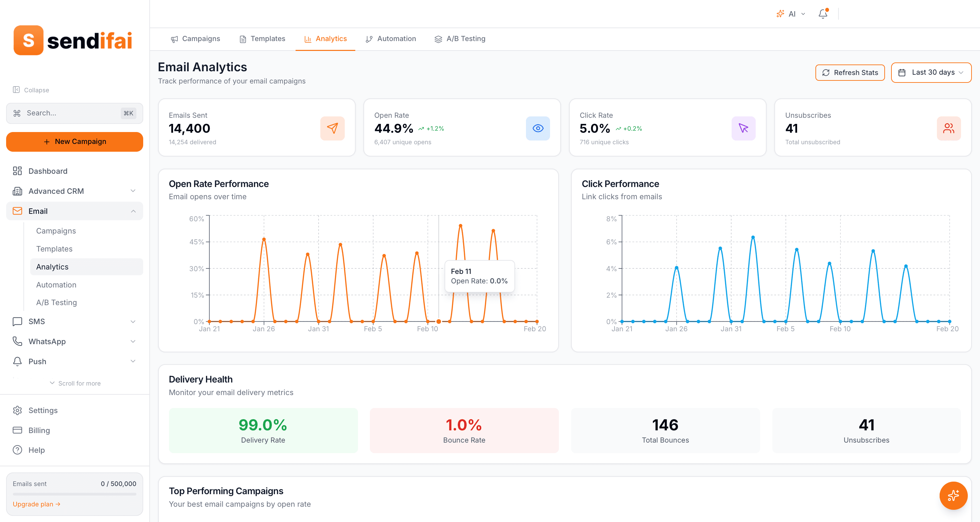Switch to the Templates tab
The width and height of the screenshot is (980, 522).
tap(262, 38)
